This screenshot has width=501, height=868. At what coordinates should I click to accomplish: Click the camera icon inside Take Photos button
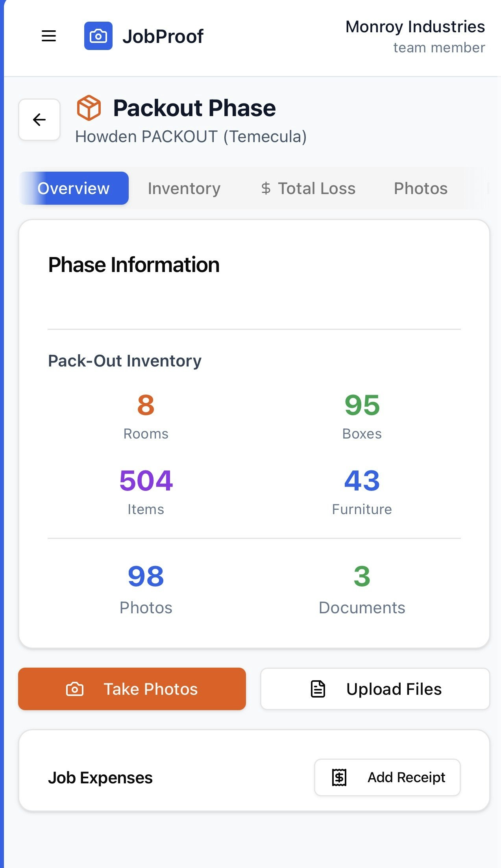click(x=76, y=689)
